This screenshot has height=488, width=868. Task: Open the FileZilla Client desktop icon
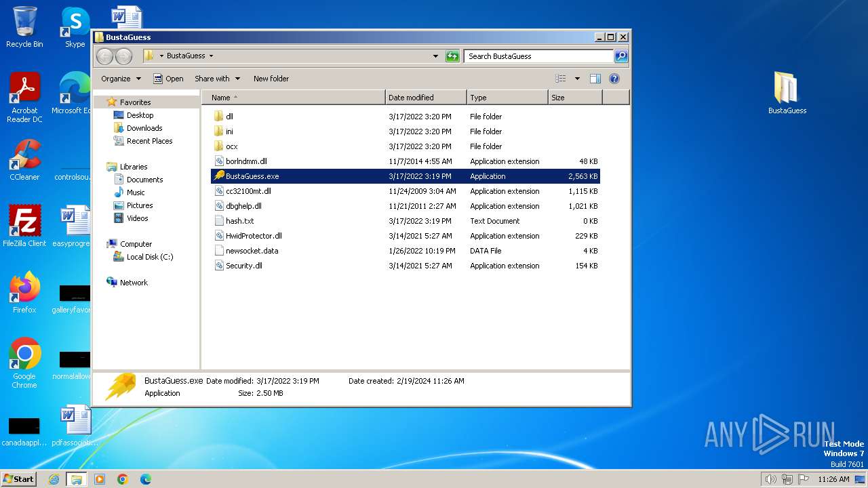24,222
